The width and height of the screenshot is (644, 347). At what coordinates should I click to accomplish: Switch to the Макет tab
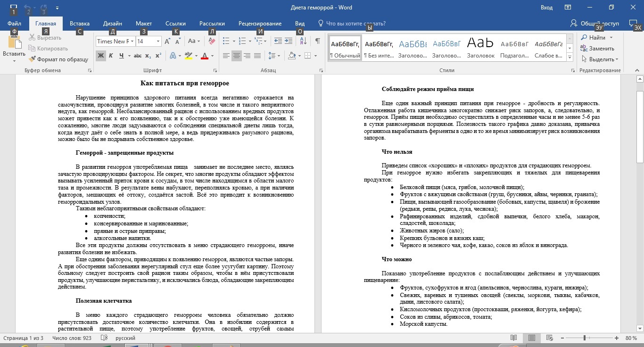[144, 24]
